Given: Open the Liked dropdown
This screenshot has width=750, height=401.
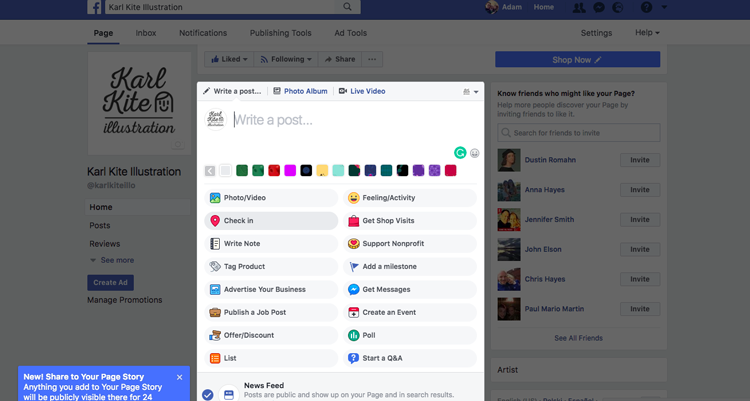Looking at the screenshot, I should coord(229,59).
